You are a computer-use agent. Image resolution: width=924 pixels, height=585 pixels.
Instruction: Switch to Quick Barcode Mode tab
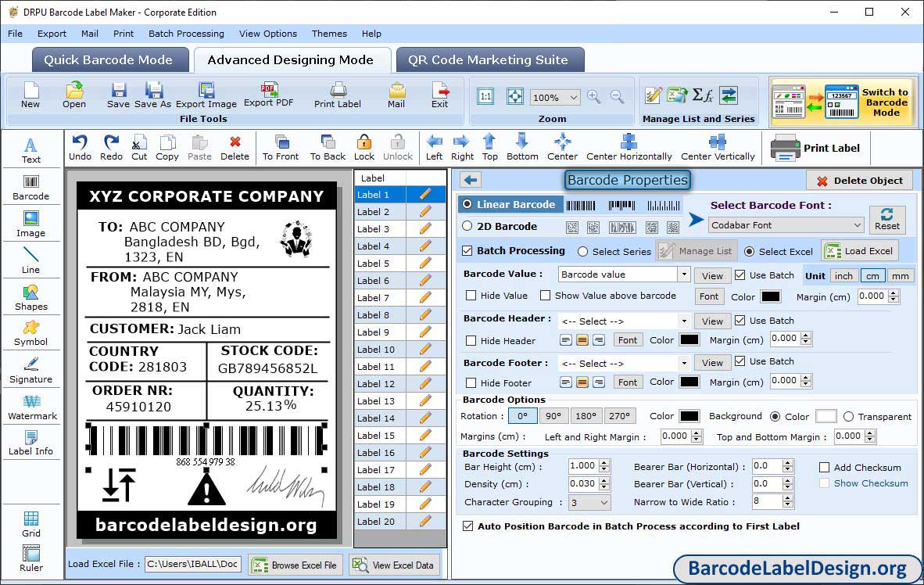[109, 59]
